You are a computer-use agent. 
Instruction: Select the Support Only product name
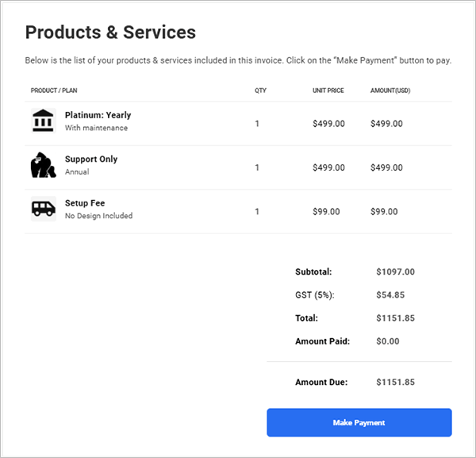[x=91, y=159]
